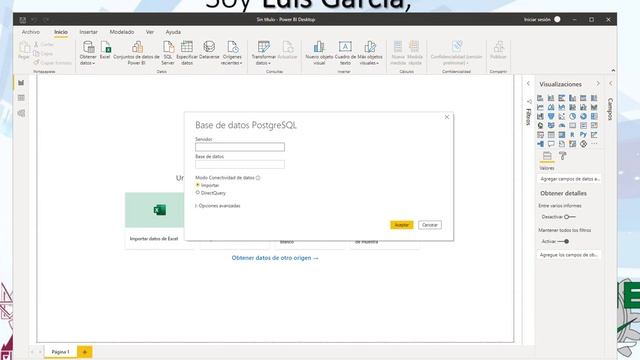Image resolution: width=640 pixels, height=360 pixels.
Task: Select the donut chart visualization
Action: 583,116
